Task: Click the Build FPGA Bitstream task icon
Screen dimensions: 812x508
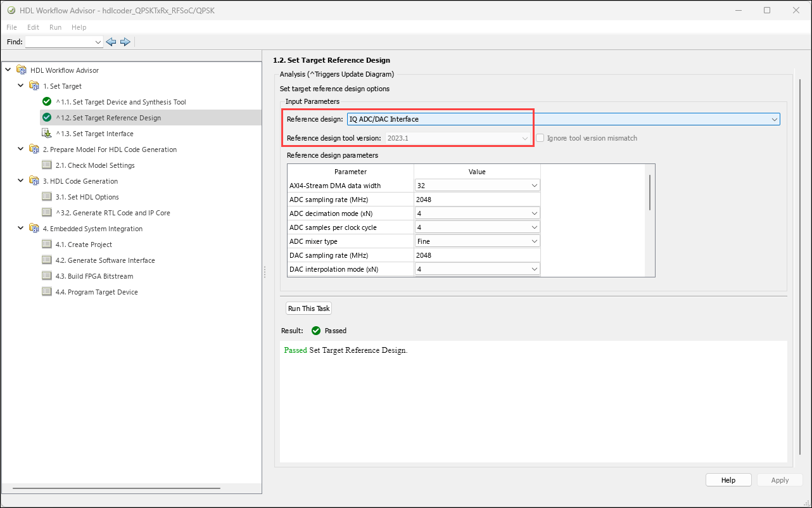Action: point(46,276)
